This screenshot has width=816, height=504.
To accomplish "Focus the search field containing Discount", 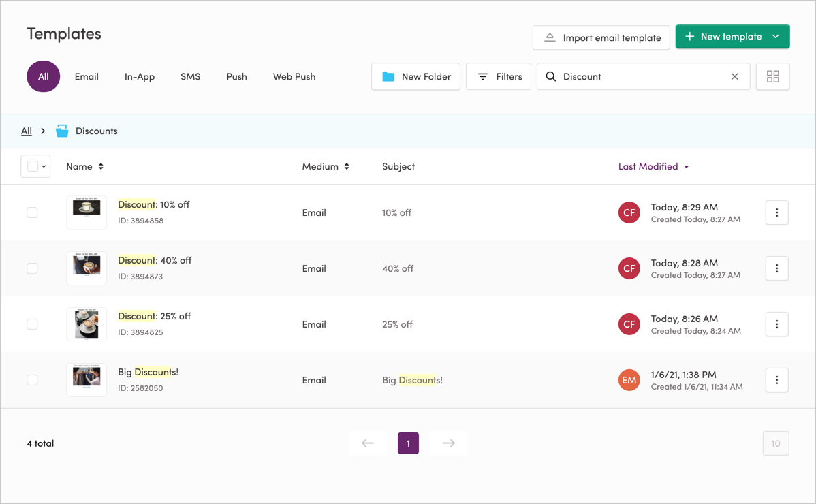I will pyautogui.click(x=643, y=76).
